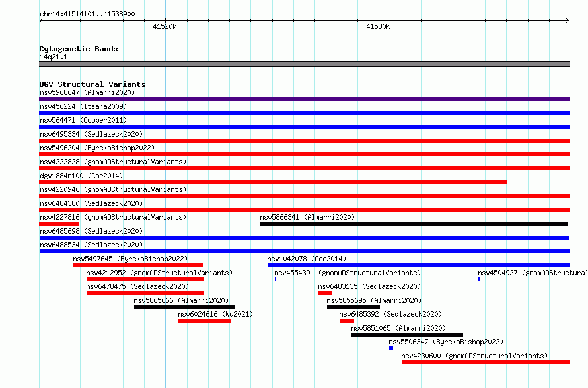Select the red nsv4230600 variant bar

[486, 362]
